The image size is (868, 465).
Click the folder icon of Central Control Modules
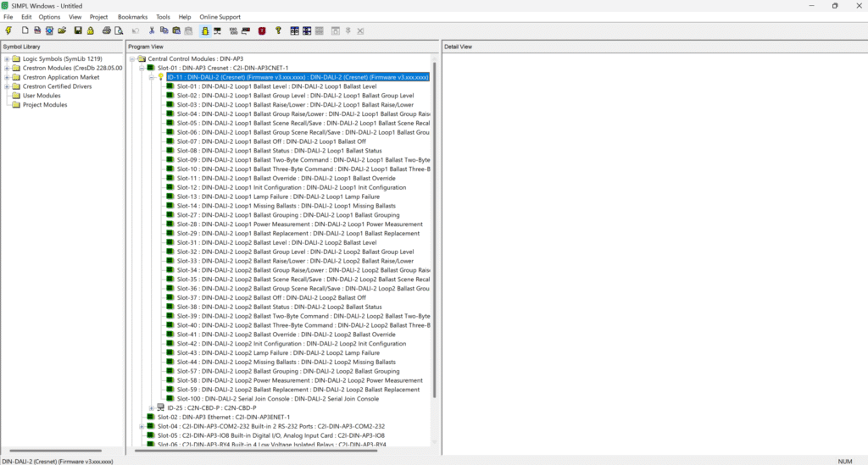142,58
